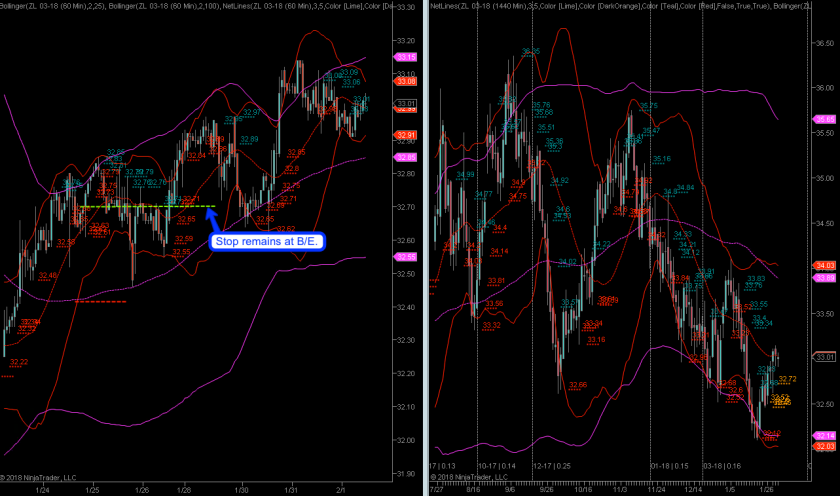Click the '01-18 | 0.15' contract rollover label

pyautogui.click(x=670, y=466)
